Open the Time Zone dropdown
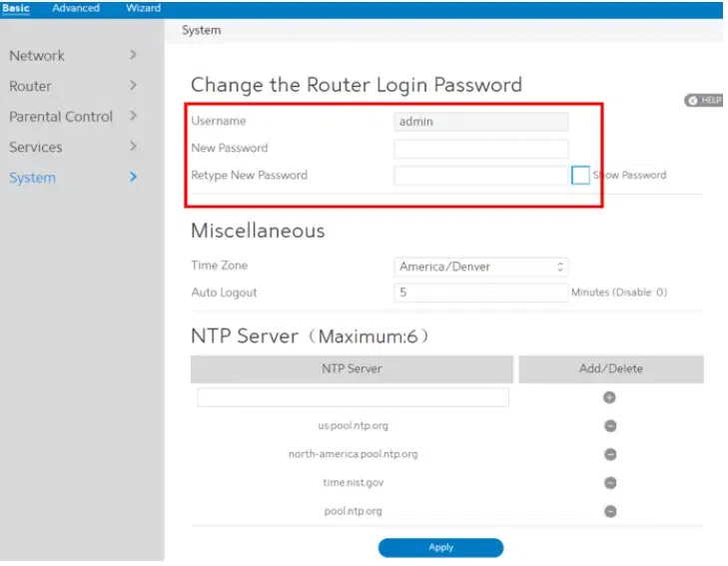This screenshot has width=728, height=566. 481,267
